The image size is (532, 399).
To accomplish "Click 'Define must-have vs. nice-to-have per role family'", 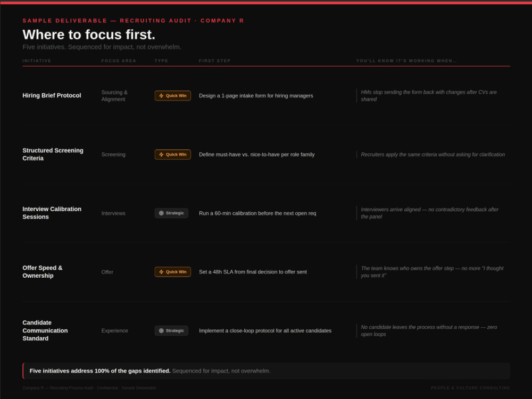I will (256, 154).
